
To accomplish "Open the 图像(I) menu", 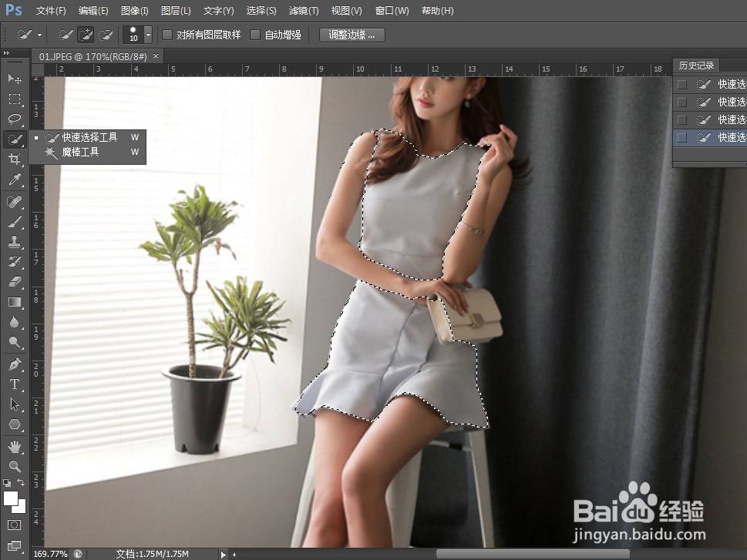I will (x=135, y=11).
